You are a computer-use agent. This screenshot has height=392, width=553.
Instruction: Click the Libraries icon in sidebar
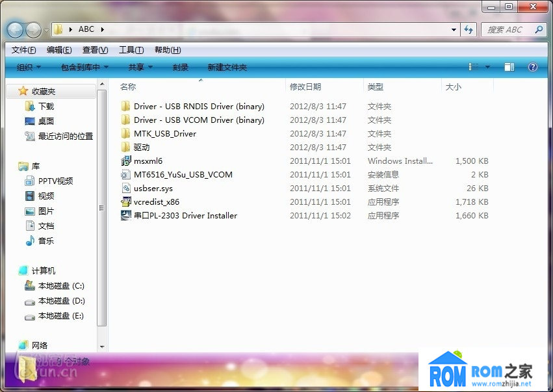[x=23, y=166]
